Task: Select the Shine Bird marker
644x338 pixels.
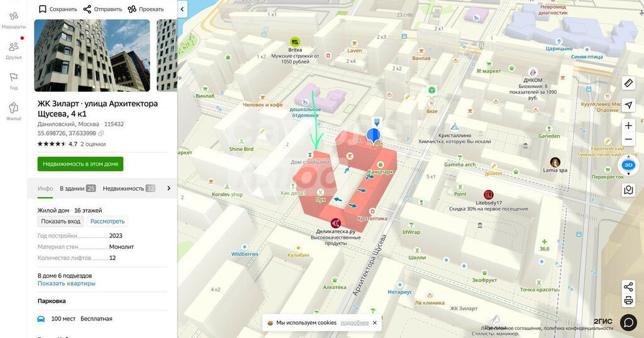Action: (241, 142)
